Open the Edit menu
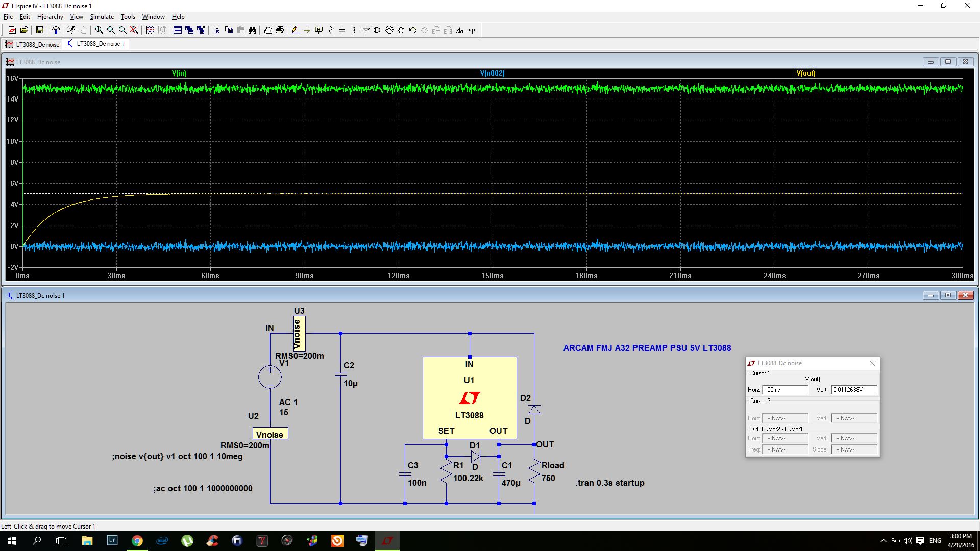980x551 pixels. [x=24, y=17]
